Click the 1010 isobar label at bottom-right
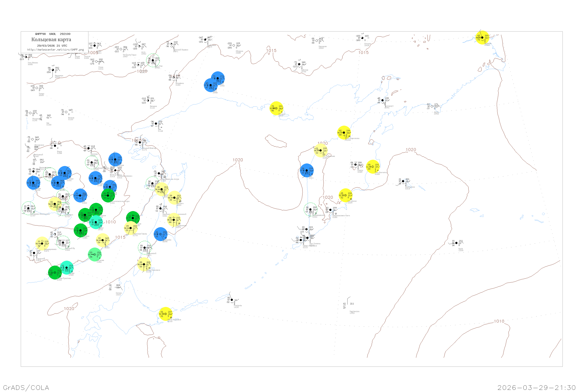The width and height of the screenshot is (588, 392). 499,321
